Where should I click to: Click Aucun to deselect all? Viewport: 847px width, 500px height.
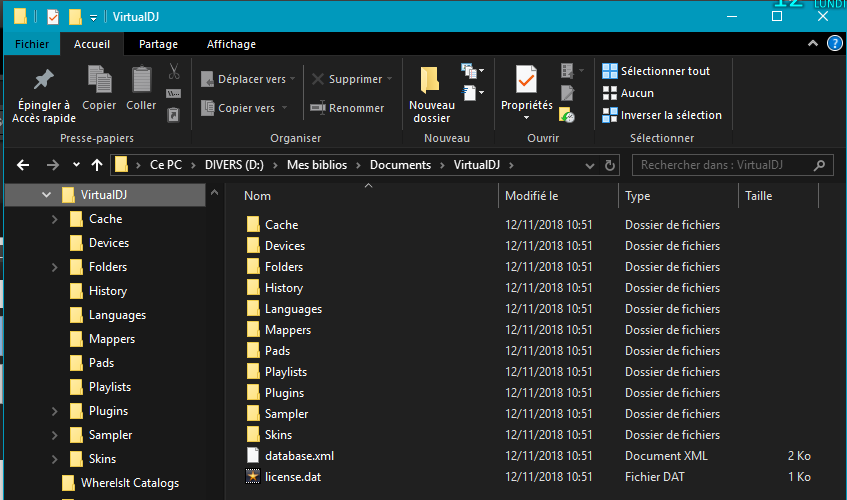click(x=628, y=93)
